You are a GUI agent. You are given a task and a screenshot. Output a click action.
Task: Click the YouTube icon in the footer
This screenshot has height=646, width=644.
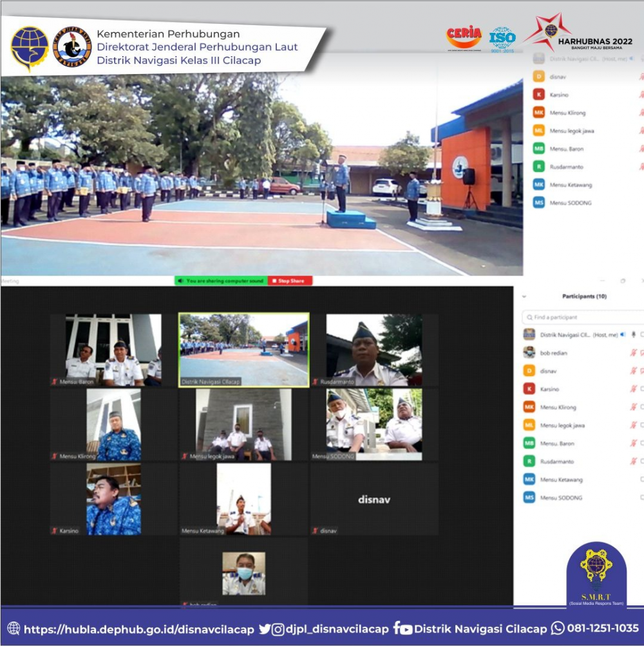[406, 629]
